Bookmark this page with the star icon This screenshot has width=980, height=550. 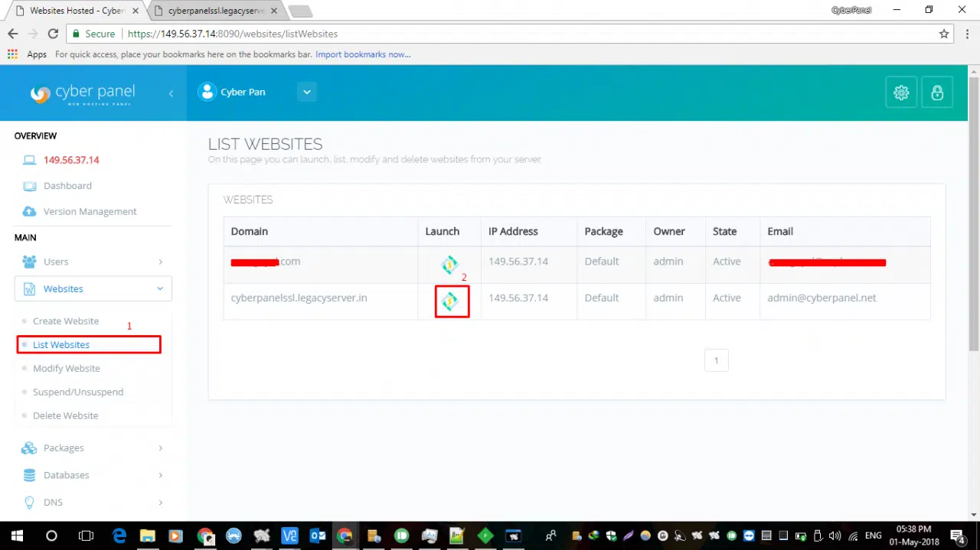tap(944, 34)
